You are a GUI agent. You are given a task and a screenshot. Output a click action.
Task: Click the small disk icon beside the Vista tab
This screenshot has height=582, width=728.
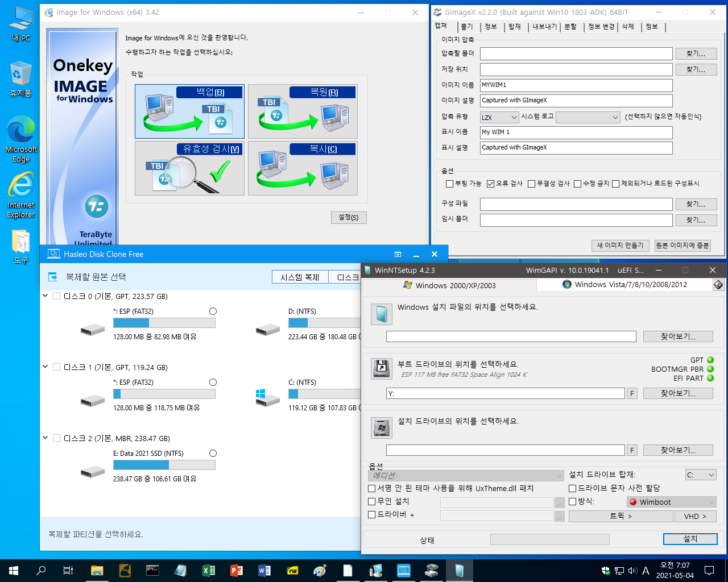[718, 285]
